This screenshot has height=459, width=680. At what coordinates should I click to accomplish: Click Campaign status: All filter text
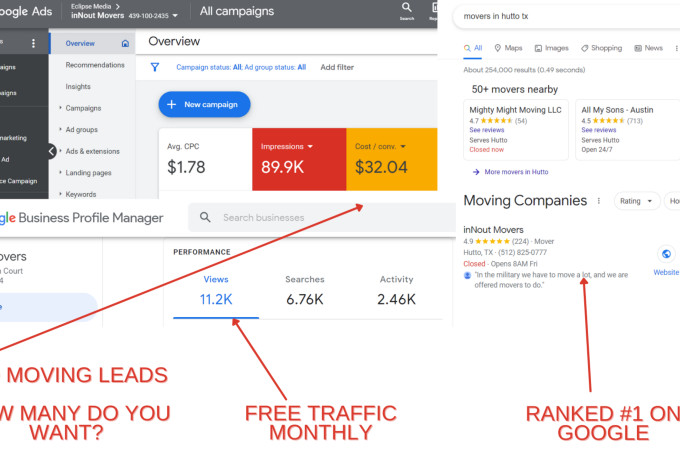coord(209,67)
